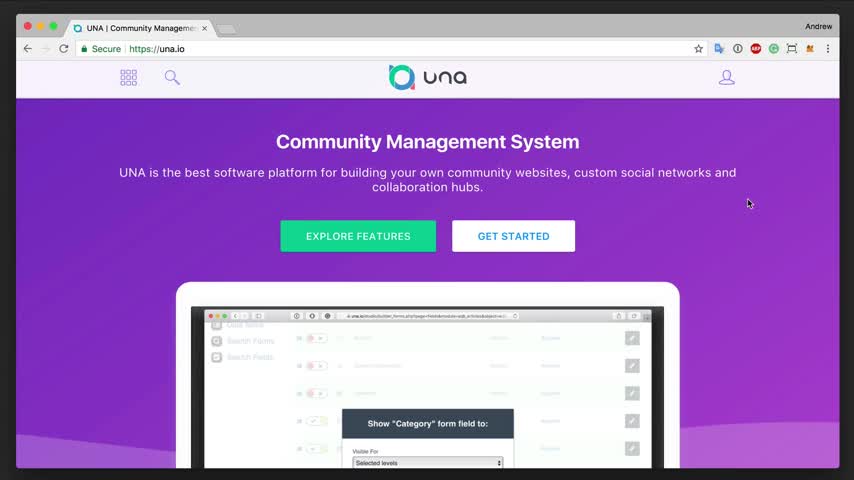The height and width of the screenshot is (480, 854).
Task: Bookmark page with the star icon
Action: coord(699,49)
